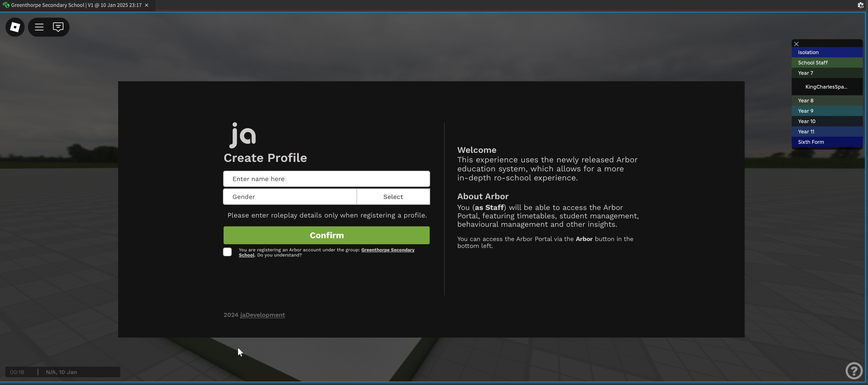Click the settings gear icon at top right
868x385 pixels.
point(860,5)
